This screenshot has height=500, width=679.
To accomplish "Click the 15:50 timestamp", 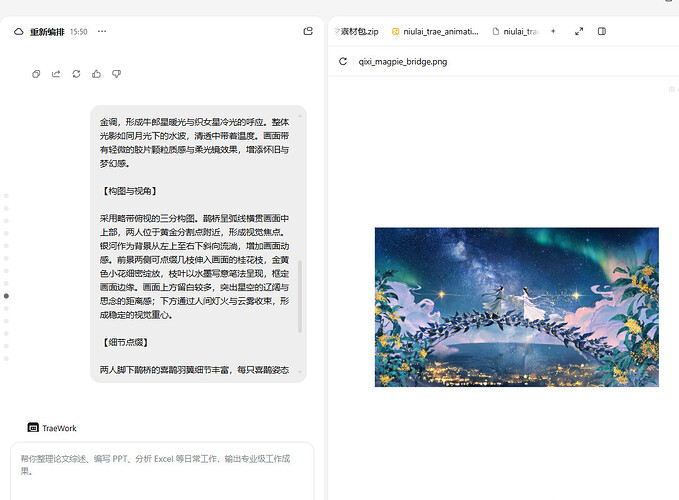I will point(78,32).
